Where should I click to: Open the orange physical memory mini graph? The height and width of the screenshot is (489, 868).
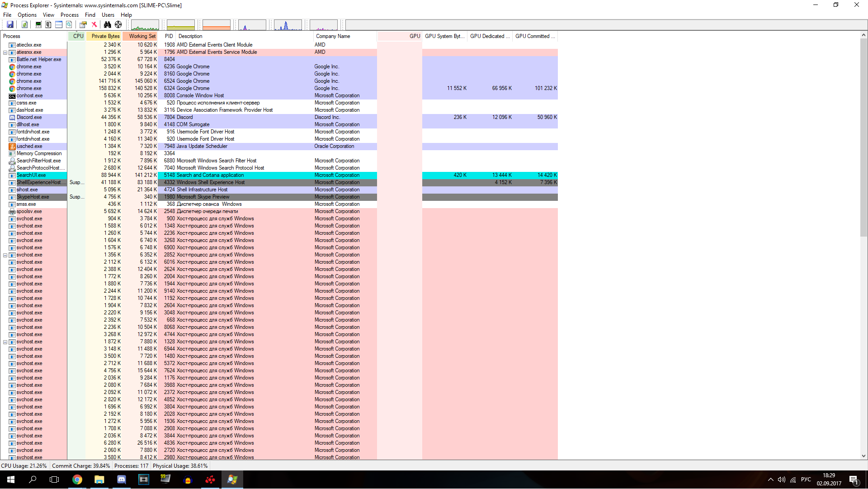click(x=217, y=25)
